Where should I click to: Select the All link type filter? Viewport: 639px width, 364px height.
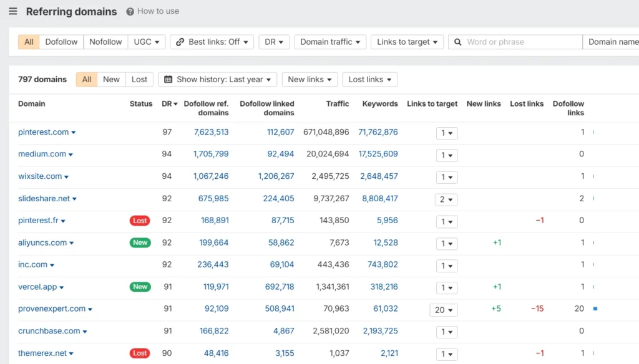click(29, 42)
